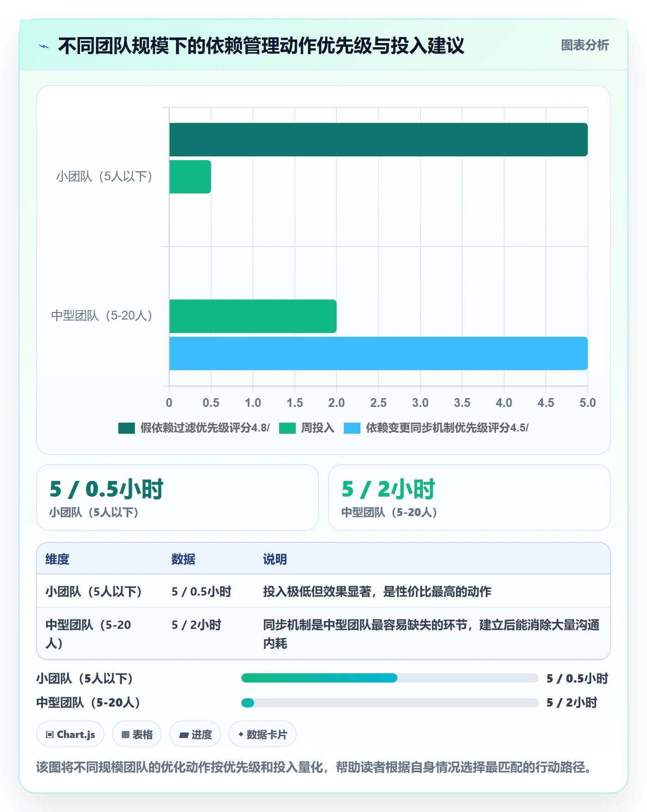647x812 pixels.
Task: Click the value 5 / 2小时 beside progress bar
Action: coord(572,703)
